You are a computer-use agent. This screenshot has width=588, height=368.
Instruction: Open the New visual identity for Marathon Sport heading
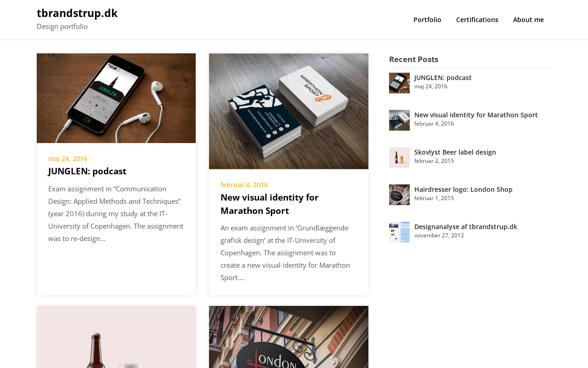pyautogui.click(x=270, y=204)
